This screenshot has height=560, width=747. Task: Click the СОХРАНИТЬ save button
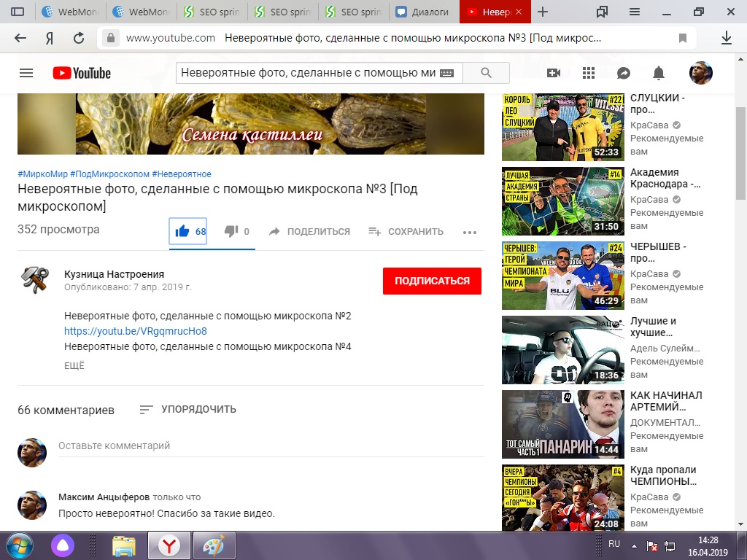[406, 231]
